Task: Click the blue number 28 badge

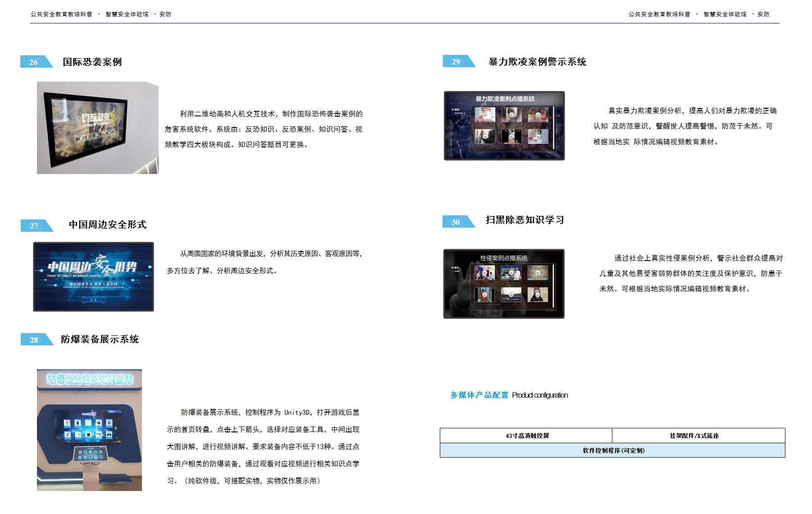Action: (35, 340)
